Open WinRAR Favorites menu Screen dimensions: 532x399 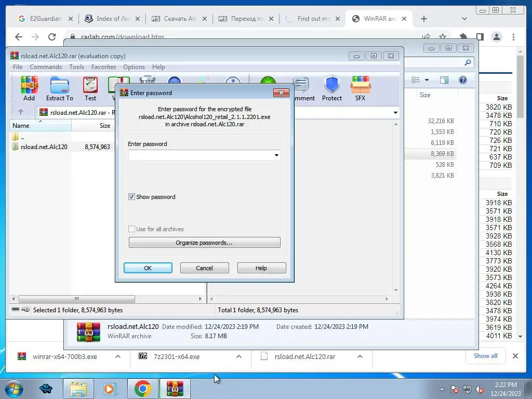pos(103,67)
